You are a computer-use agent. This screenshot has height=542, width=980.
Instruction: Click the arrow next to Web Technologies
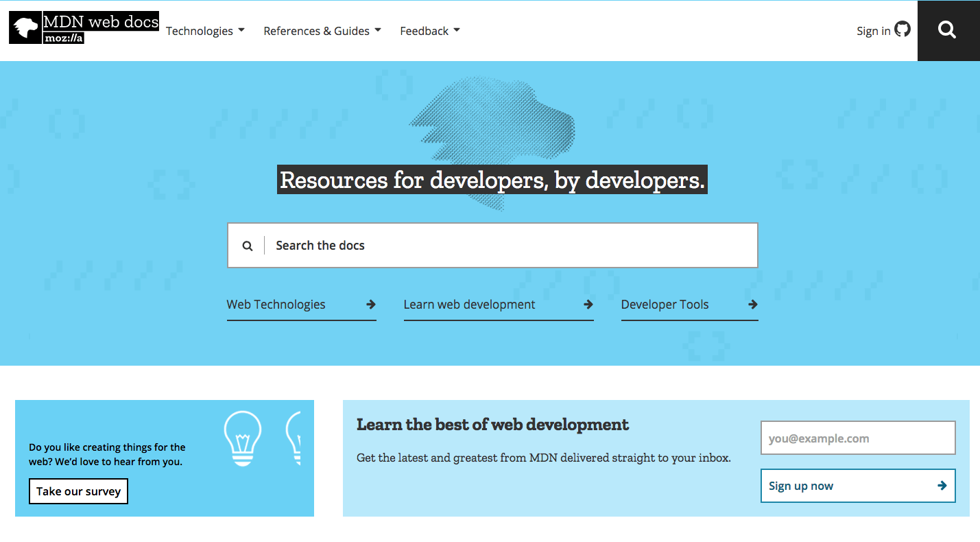[371, 305]
